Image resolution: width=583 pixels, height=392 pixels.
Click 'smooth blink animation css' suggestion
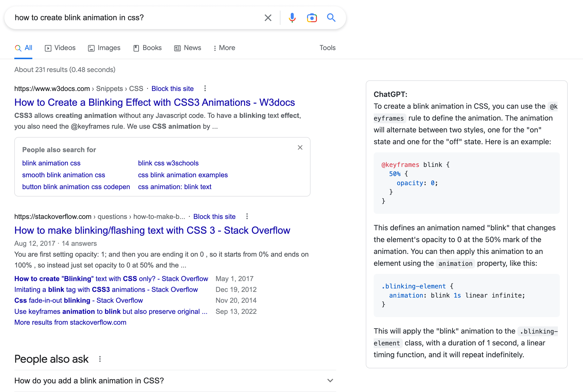click(x=63, y=175)
